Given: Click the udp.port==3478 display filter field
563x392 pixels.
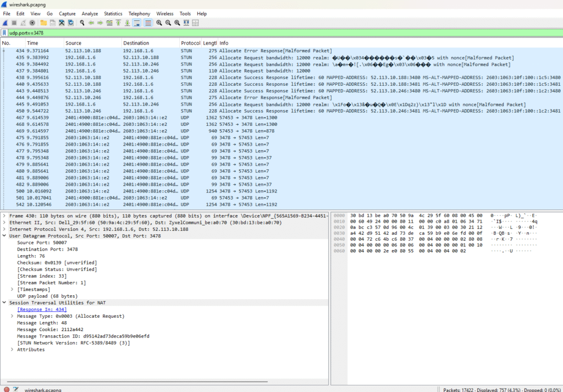Looking at the screenshot, I should point(275,33).
